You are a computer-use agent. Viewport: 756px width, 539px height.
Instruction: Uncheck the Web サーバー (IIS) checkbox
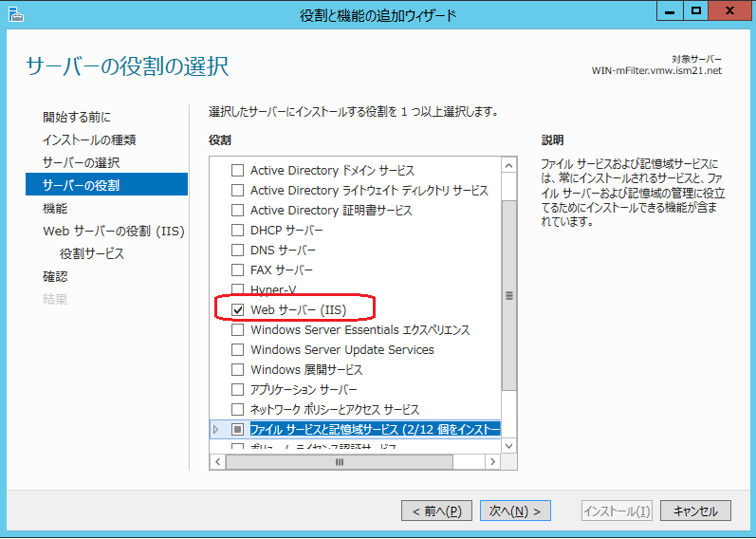(238, 310)
